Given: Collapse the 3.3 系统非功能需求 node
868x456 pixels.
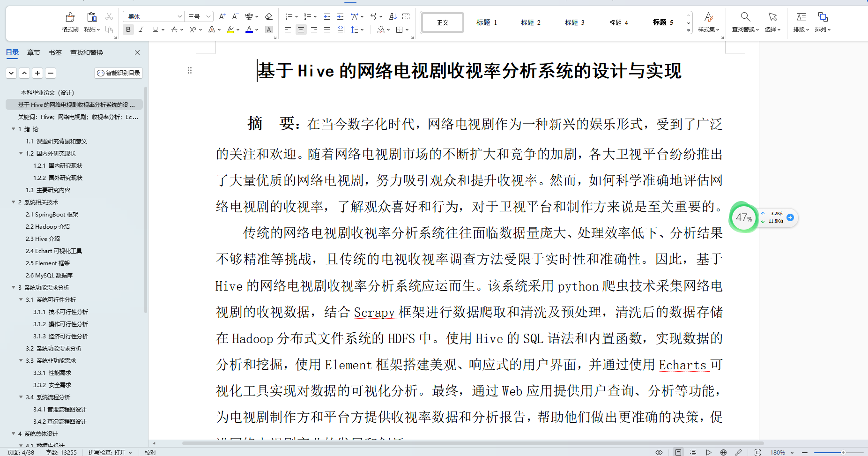Looking at the screenshot, I should point(21,360).
